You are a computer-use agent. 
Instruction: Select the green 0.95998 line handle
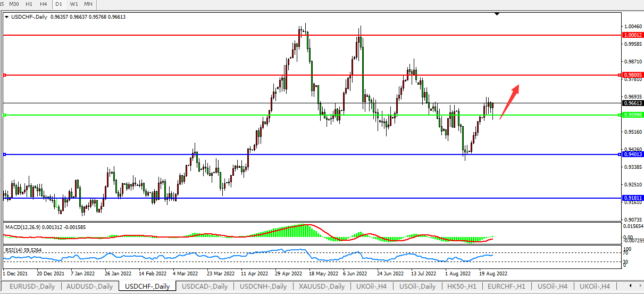[x=4, y=115]
